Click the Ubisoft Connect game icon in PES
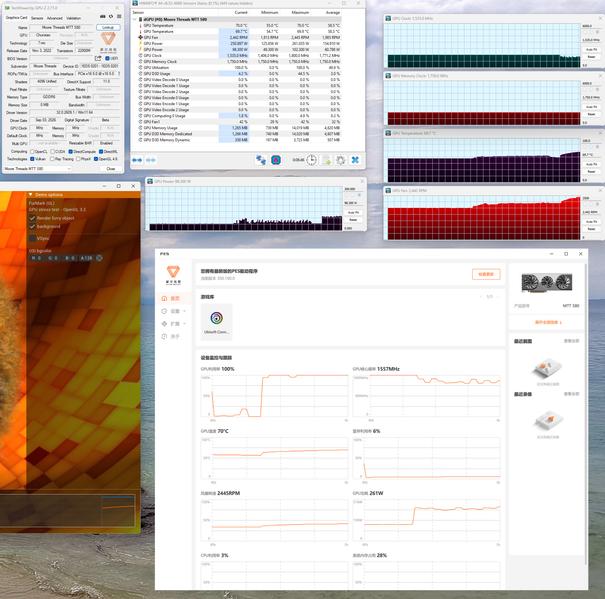This screenshot has width=605, height=599. pos(216,321)
